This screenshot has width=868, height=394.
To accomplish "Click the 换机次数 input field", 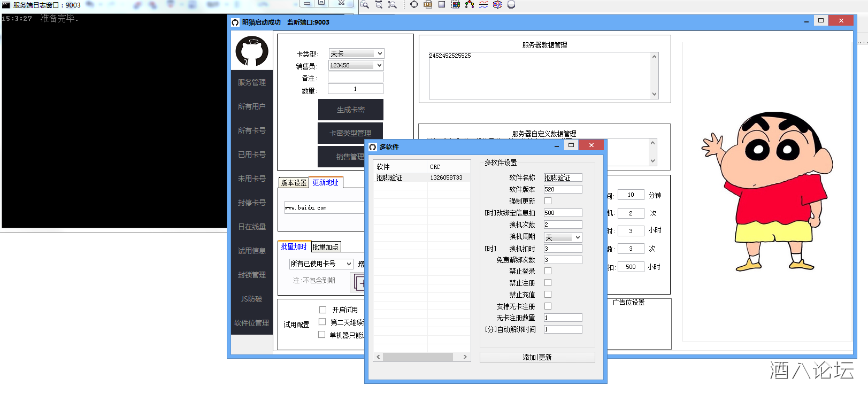I will [563, 225].
